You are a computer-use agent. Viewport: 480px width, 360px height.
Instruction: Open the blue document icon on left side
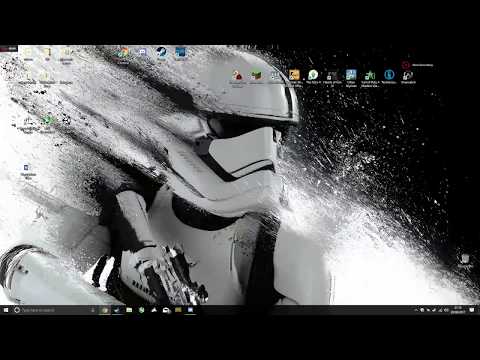coord(27,167)
